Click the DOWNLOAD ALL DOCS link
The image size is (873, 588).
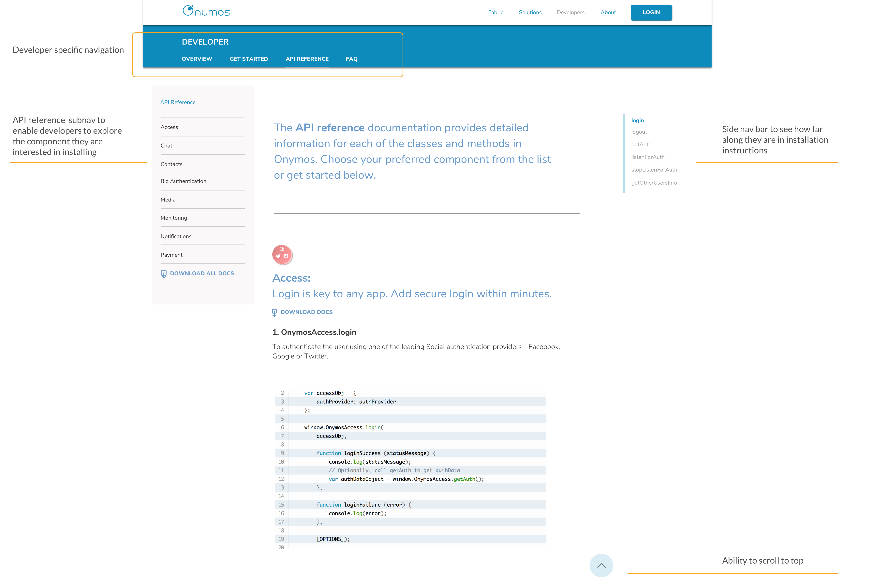202,273
